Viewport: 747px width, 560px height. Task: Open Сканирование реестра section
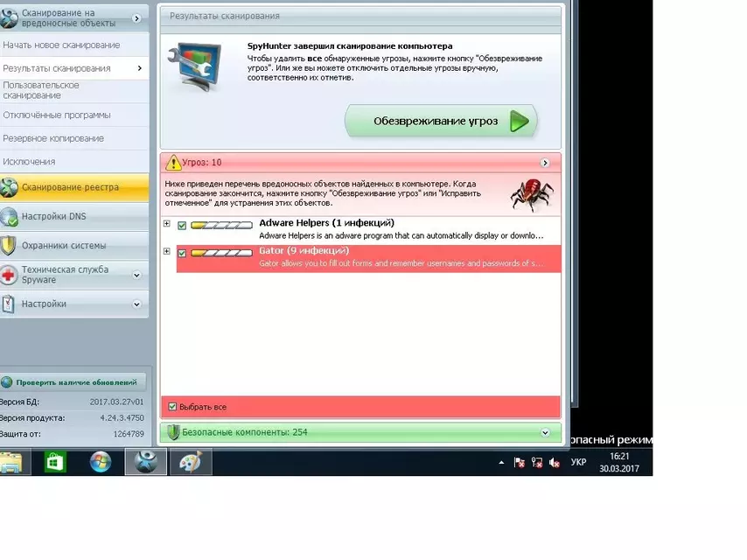pyautogui.click(x=74, y=187)
